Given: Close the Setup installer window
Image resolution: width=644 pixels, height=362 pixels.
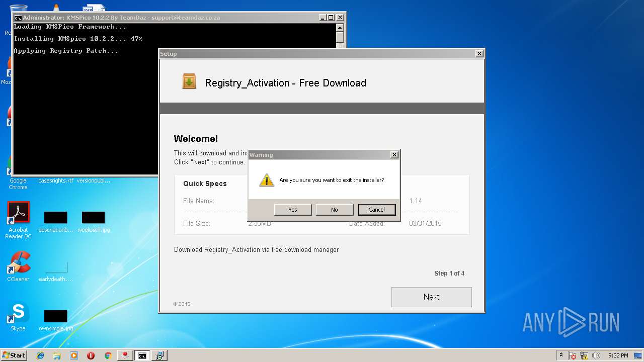Looking at the screenshot, I should point(479,53).
